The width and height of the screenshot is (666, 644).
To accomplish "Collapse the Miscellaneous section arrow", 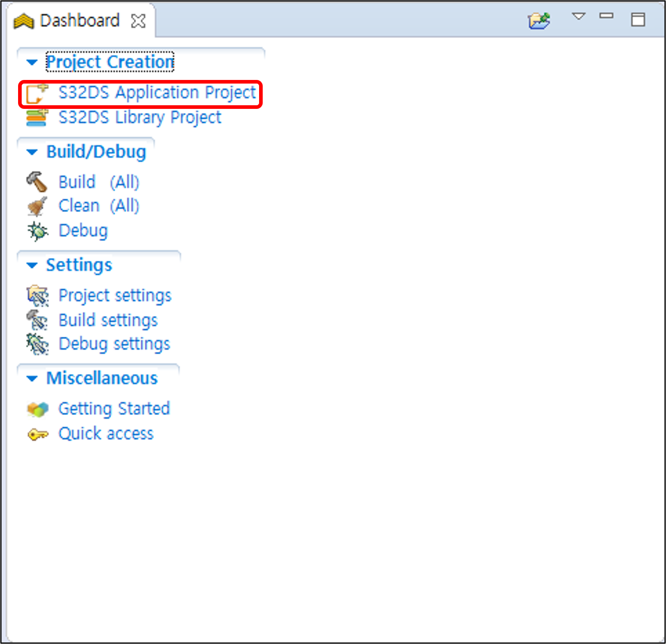I will click(x=31, y=378).
